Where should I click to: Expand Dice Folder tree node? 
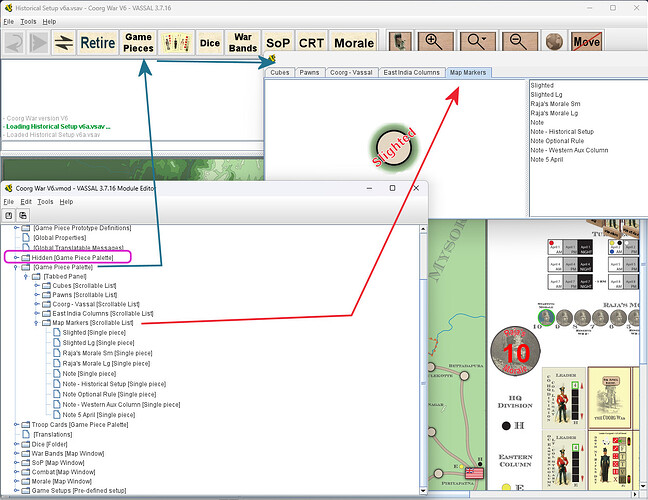point(16,444)
